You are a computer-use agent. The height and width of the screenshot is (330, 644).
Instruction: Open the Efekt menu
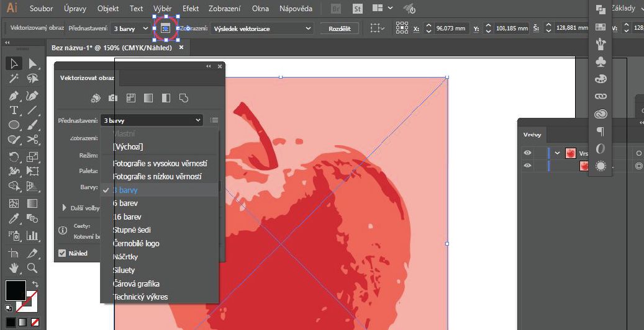click(191, 9)
